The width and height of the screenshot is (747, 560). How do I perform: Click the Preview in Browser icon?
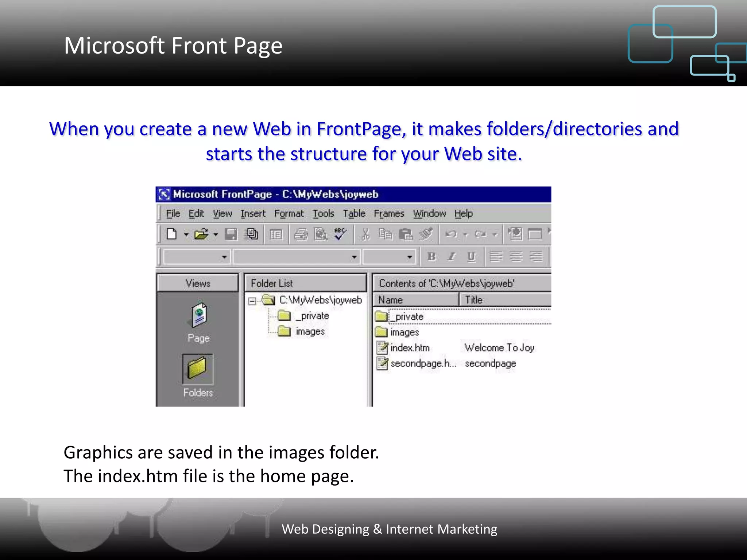(x=321, y=234)
